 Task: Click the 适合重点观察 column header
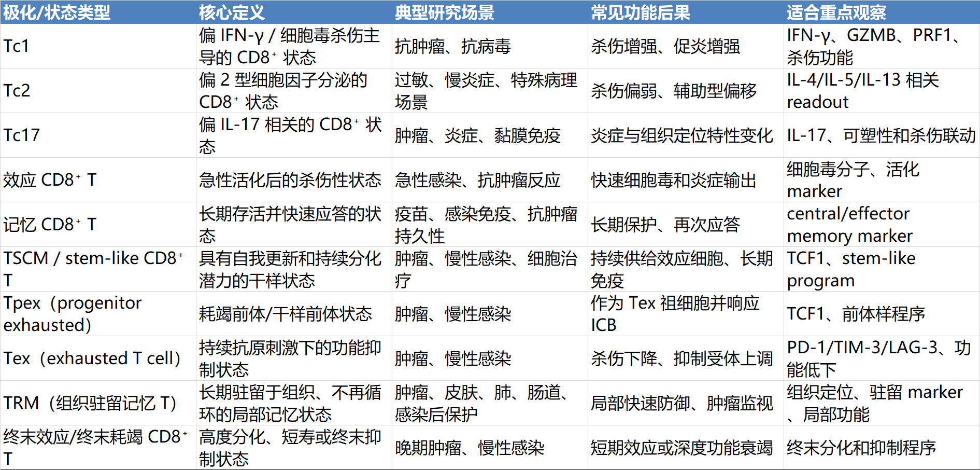pyautogui.click(x=836, y=12)
